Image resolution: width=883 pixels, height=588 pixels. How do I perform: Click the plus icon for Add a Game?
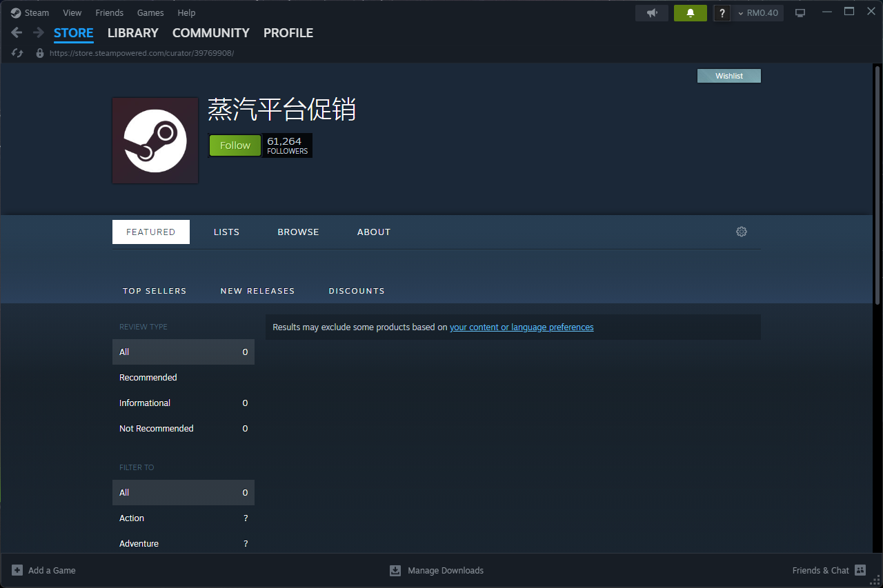pos(17,570)
